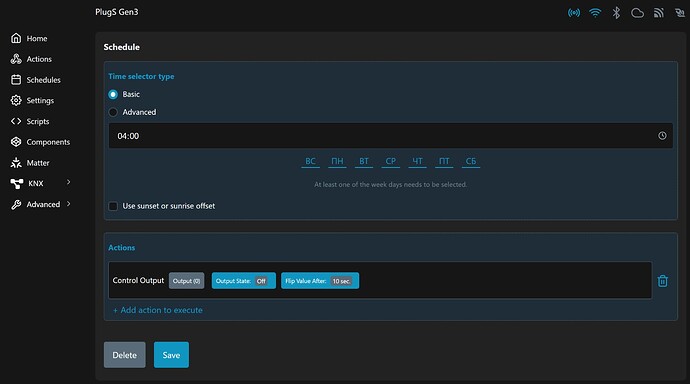
Task: Open the Schedules page
Action: click(x=43, y=80)
